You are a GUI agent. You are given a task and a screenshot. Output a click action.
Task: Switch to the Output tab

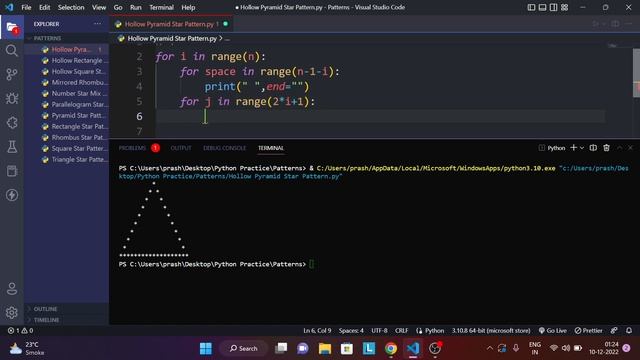[x=181, y=148]
